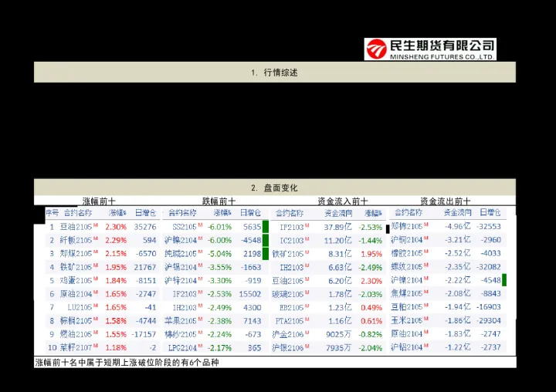Click the -6.01% decline value
Viewport: 556px width, 392px height.
click(219, 227)
